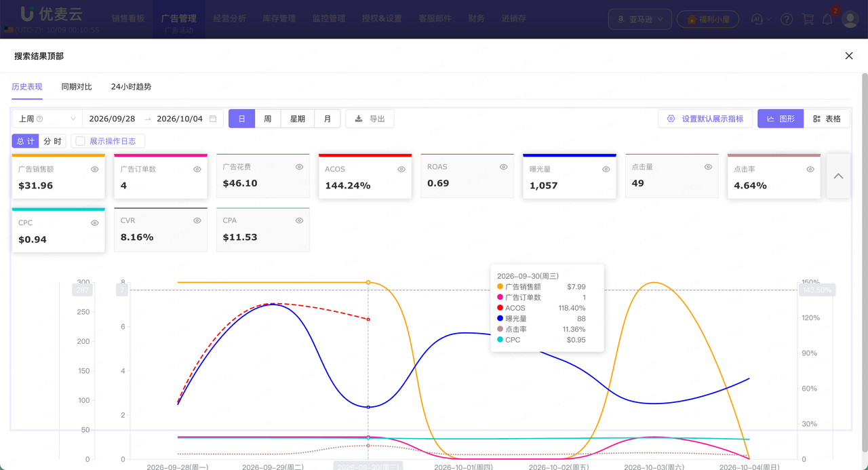
Task: Toggle eye icon on 广告订单数 card
Action: point(197,169)
